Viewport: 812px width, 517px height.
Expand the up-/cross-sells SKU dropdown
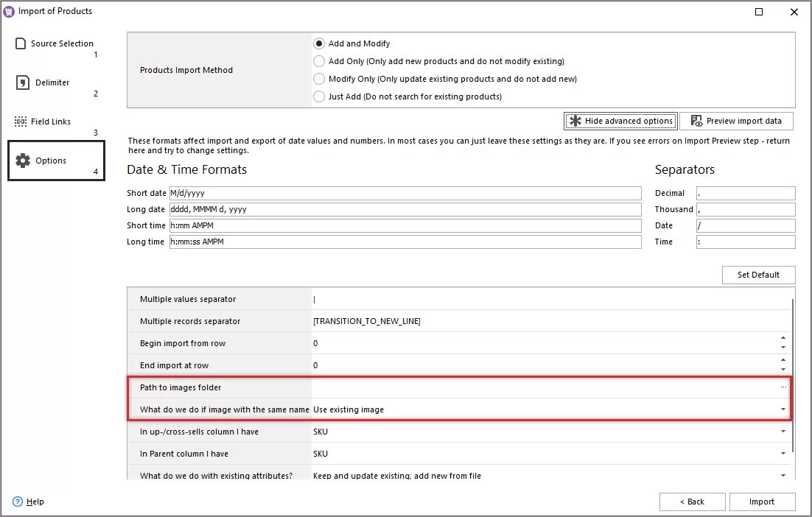tap(783, 432)
